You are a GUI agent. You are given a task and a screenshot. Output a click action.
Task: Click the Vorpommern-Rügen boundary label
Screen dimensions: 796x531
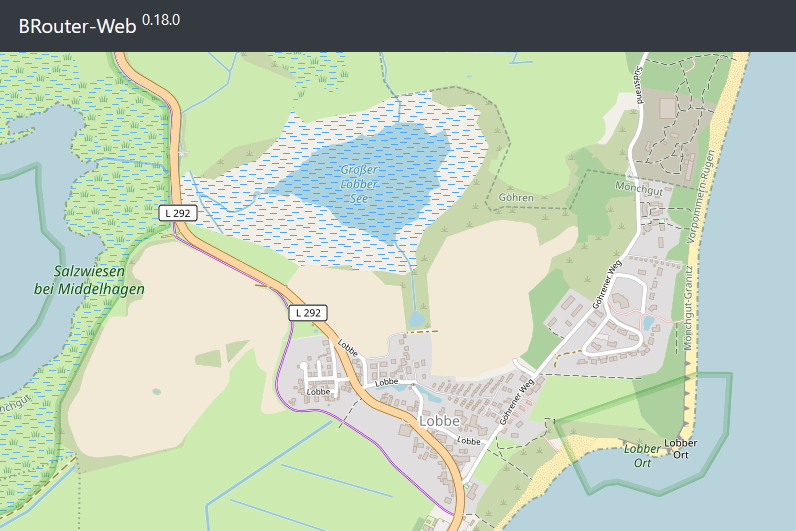pyautogui.click(x=700, y=196)
